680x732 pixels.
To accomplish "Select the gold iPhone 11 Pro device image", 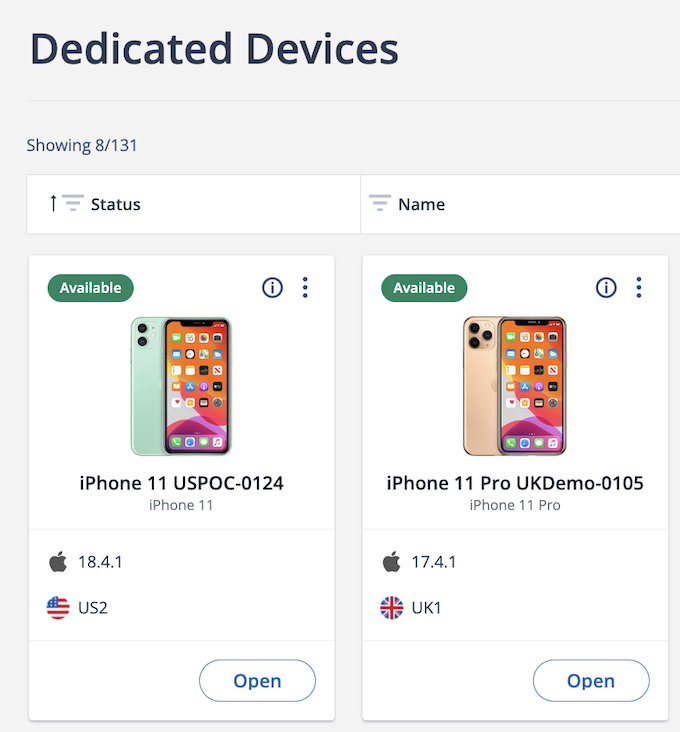I will coord(515,386).
